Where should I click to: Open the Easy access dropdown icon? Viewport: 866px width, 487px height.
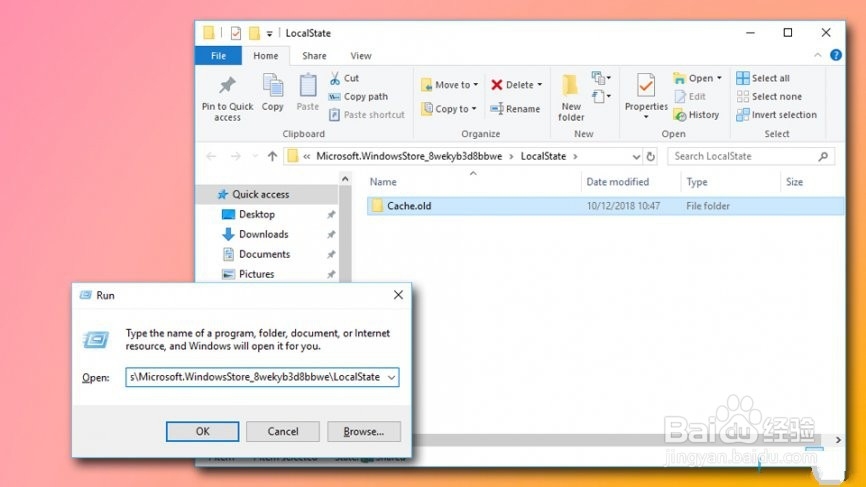[601, 97]
